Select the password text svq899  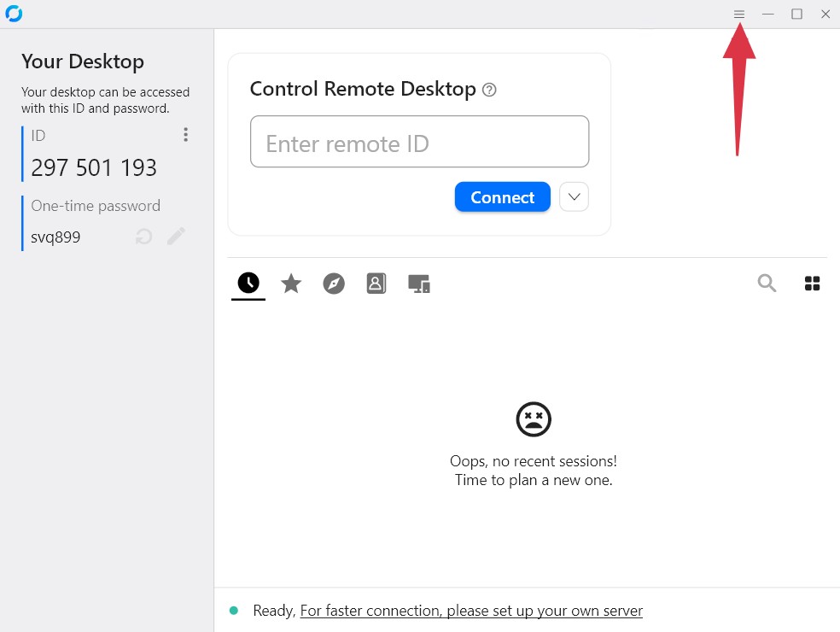55,237
